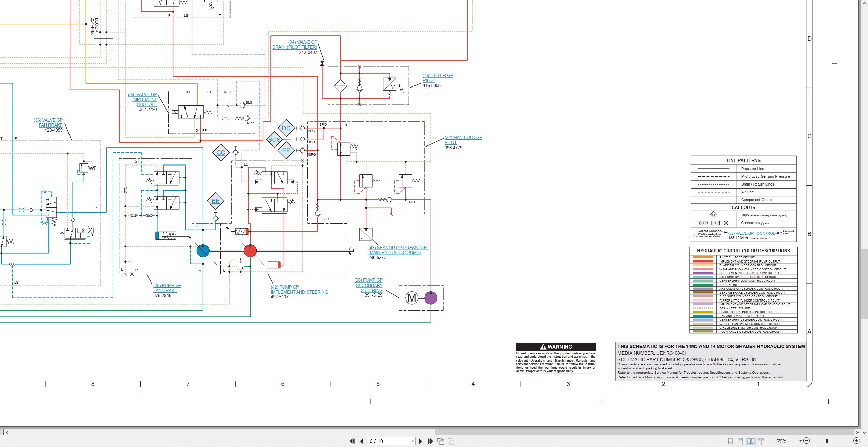Image resolution: width=868 pixels, height=447 pixels.
Task: Click 'SCHEMATIC PART NUMBER: 383-9833' text
Action: coord(660,359)
